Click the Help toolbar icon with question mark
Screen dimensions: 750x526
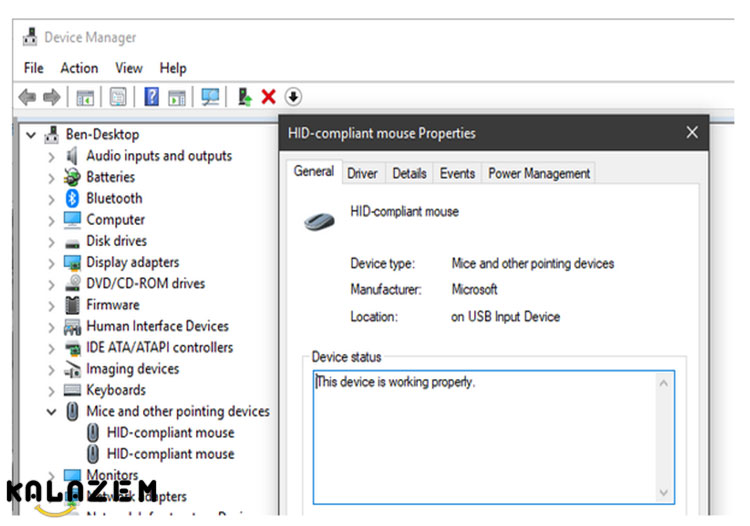click(152, 97)
